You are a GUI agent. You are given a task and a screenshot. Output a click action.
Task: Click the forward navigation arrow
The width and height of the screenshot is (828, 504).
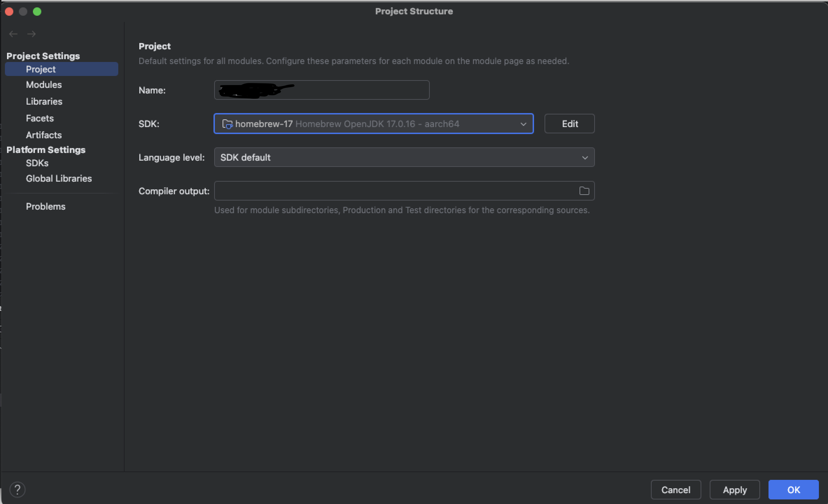coord(31,34)
